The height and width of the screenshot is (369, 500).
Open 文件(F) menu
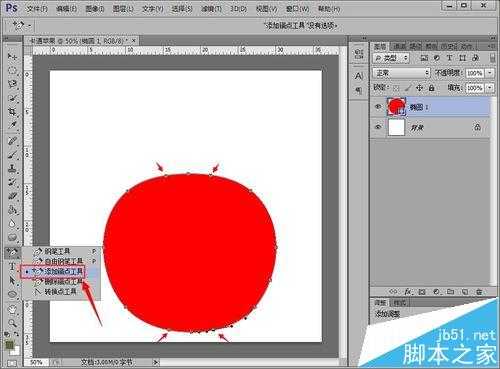click(37, 9)
